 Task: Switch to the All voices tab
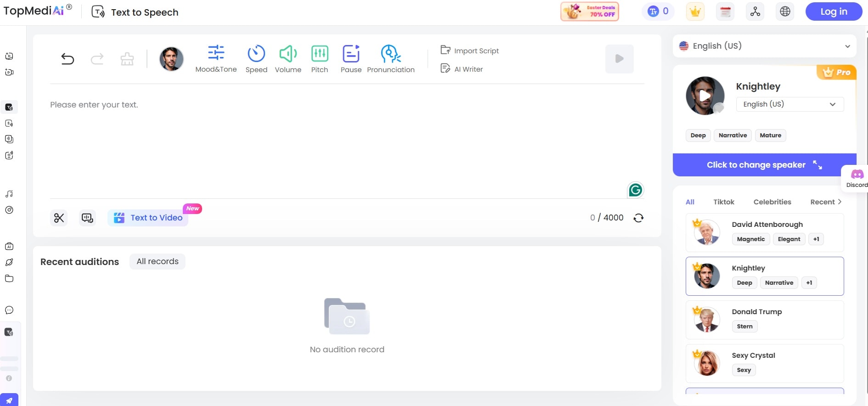690,202
